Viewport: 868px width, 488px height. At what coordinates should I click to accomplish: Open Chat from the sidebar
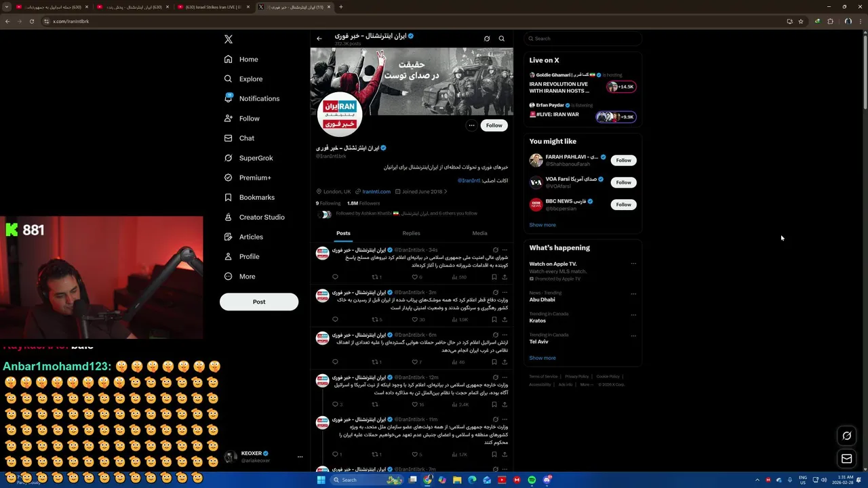239,138
